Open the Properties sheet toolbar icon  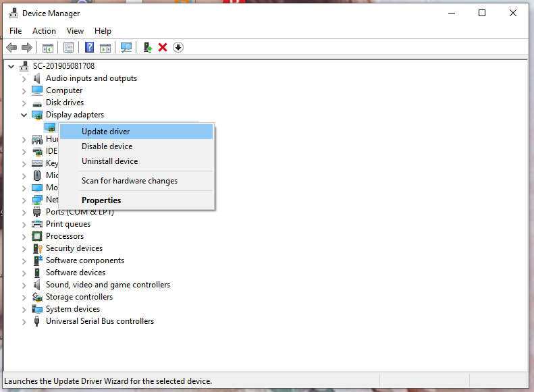[68, 47]
